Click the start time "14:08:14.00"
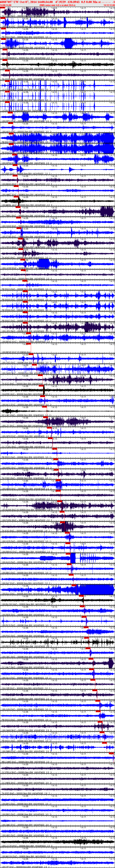115x868 pixels. (6, 5)
